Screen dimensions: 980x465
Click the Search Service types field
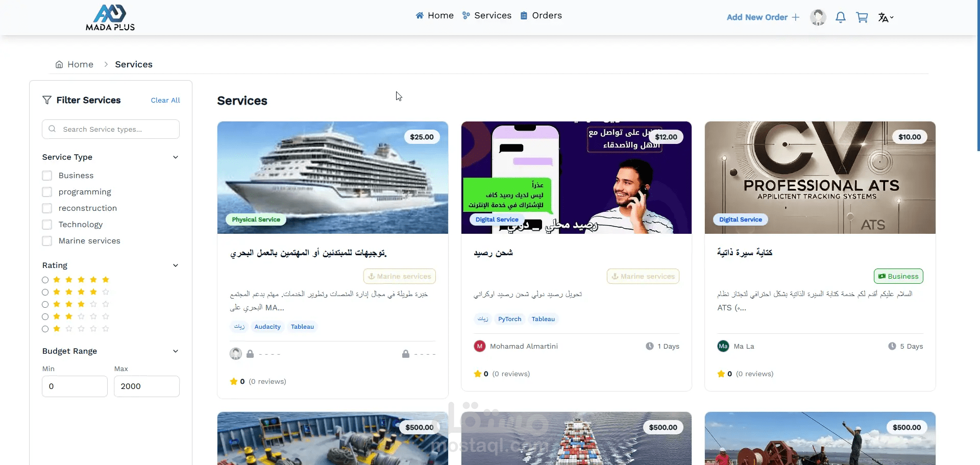pos(111,129)
